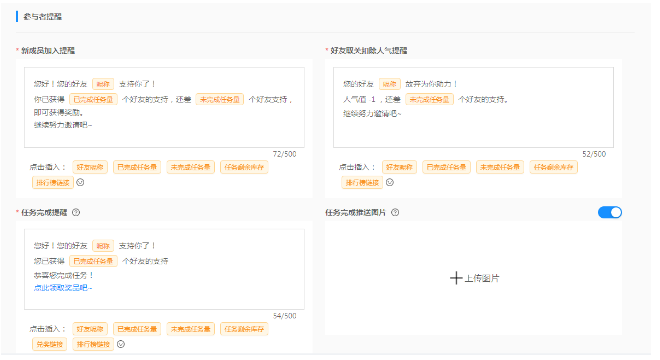The image size is (660, 360).
Task: Insert 已完成任务量 tag in 新成员加入提醒
Action: pyautogui.click(x=137, y=167)
